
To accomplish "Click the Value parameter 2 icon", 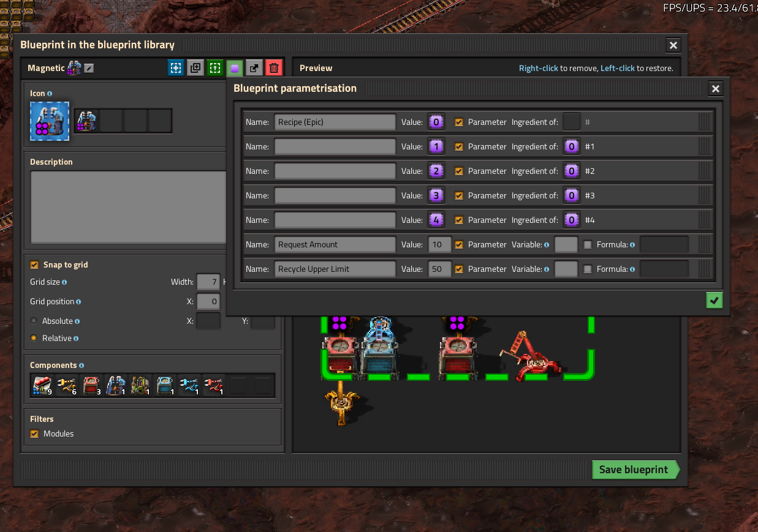I will tap(436, 171).
